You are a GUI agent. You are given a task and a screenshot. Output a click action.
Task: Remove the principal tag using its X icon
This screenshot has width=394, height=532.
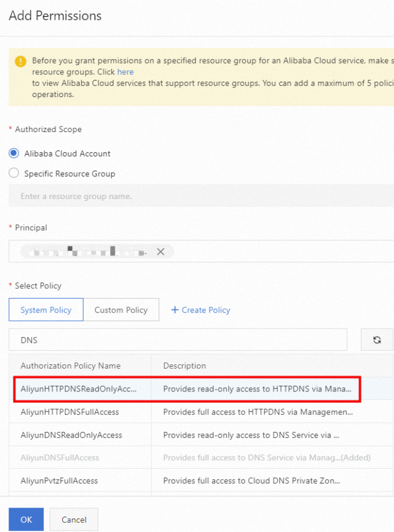pos(160,251)
